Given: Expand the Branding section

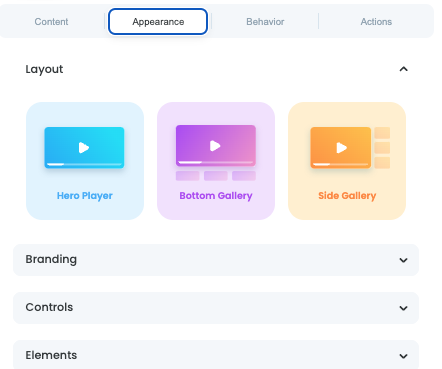Looking at the screenshot, I should [216, 260].
